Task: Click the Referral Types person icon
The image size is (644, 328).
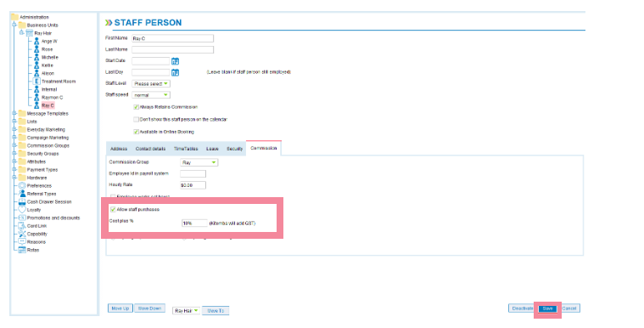Action: pyautogui.click(x=22, y=194)
